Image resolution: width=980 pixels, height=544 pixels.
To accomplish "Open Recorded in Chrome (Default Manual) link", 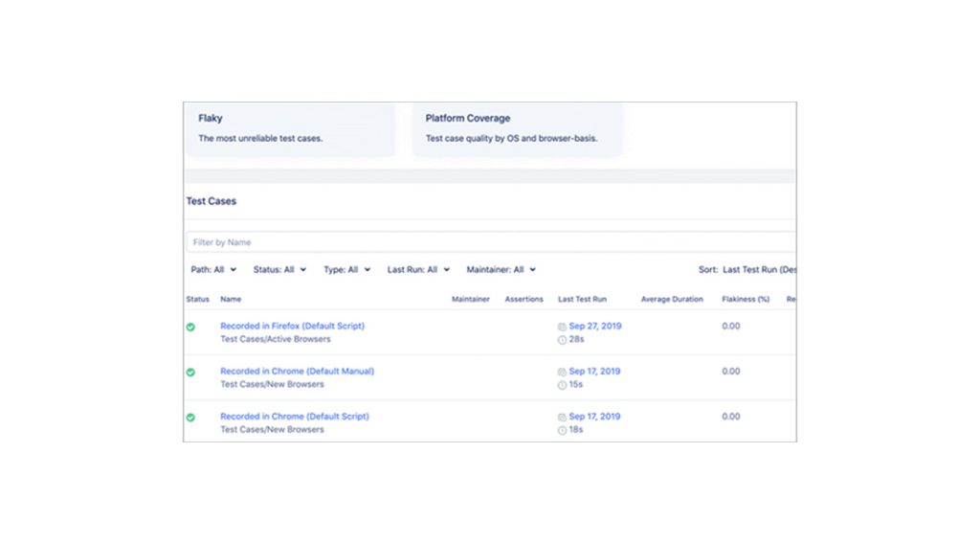I will pyautogui.click(x=297, y=371).
